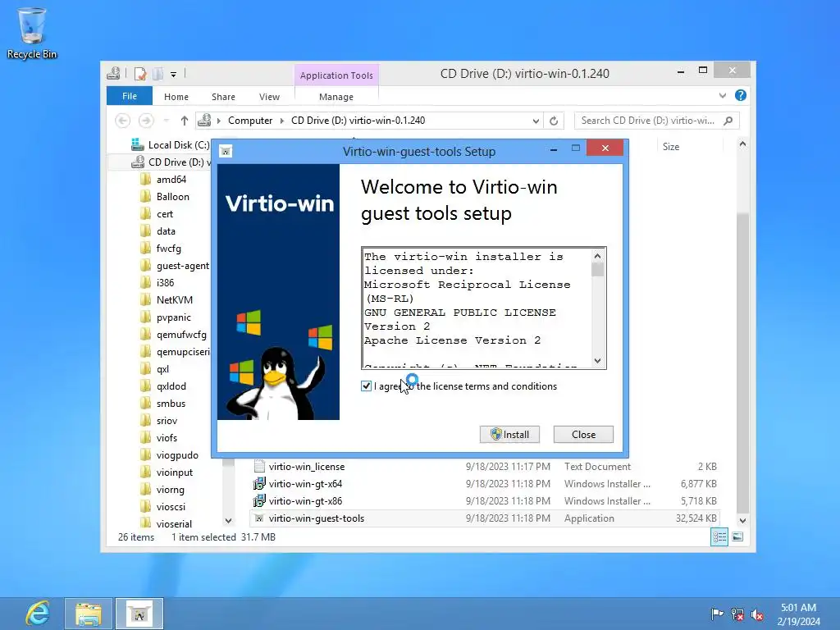Click the Forward navigation arrow in Explorer
Viewport: 840px width, 630px height.
(x=146, y=121)
